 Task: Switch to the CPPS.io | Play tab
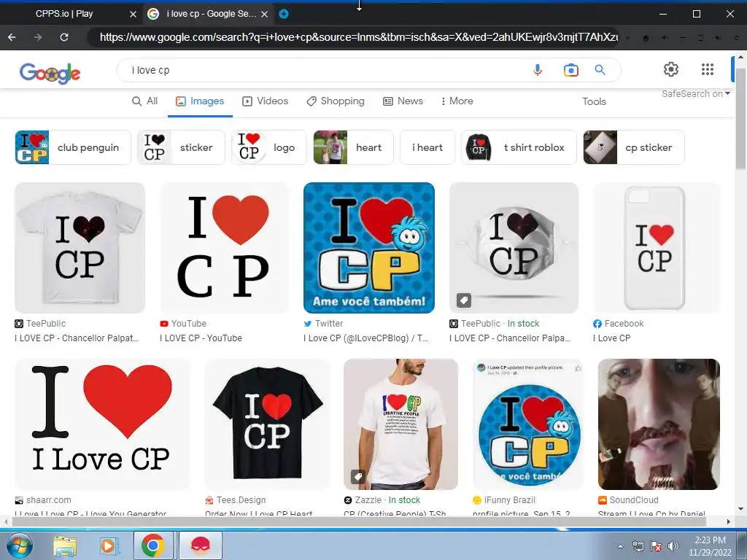pos(64,14)
